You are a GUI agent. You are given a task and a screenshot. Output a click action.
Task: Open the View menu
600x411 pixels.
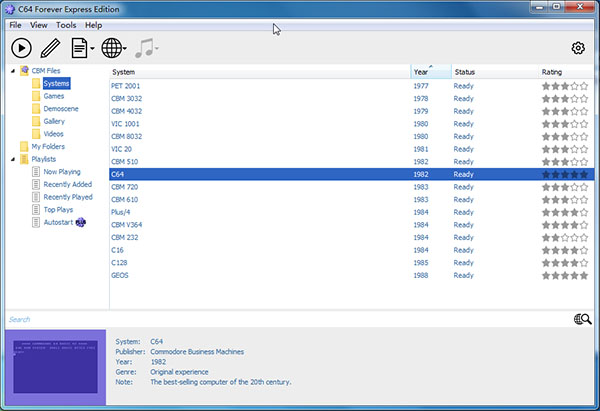[39, 25]
